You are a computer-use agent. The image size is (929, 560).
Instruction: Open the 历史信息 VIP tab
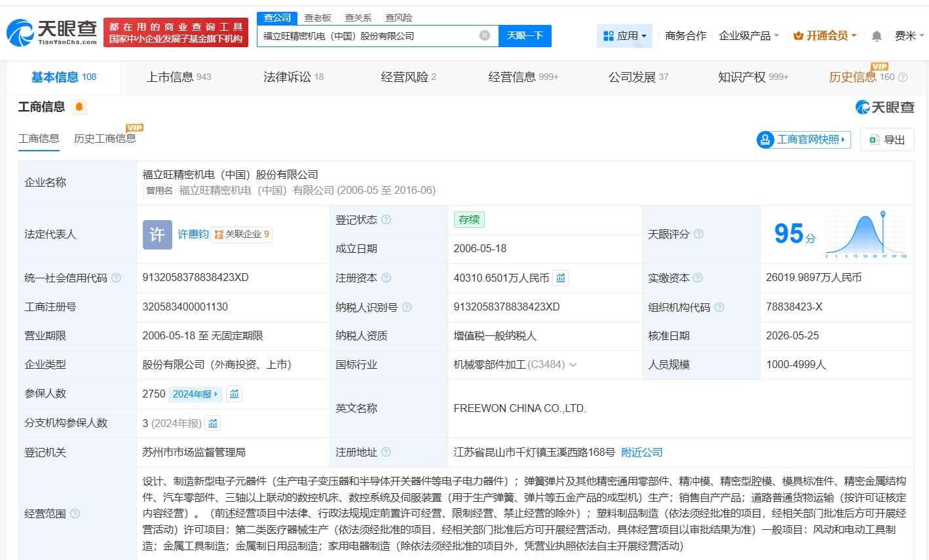coord(862,77)
